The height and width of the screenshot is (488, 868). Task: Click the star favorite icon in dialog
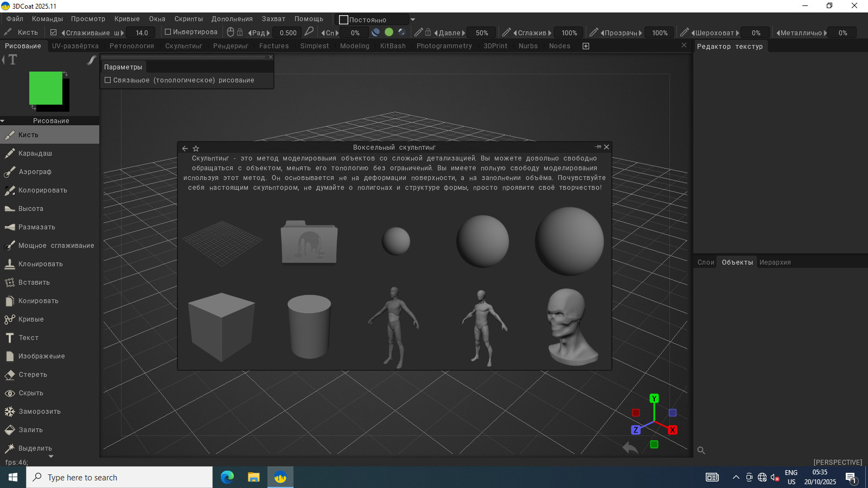click(196, 148)
